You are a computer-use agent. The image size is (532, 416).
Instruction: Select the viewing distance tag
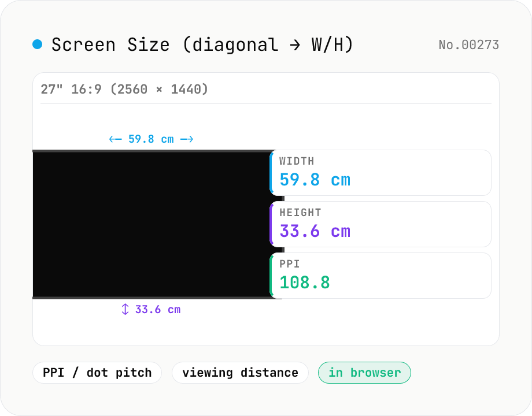[x=240, y=373]
